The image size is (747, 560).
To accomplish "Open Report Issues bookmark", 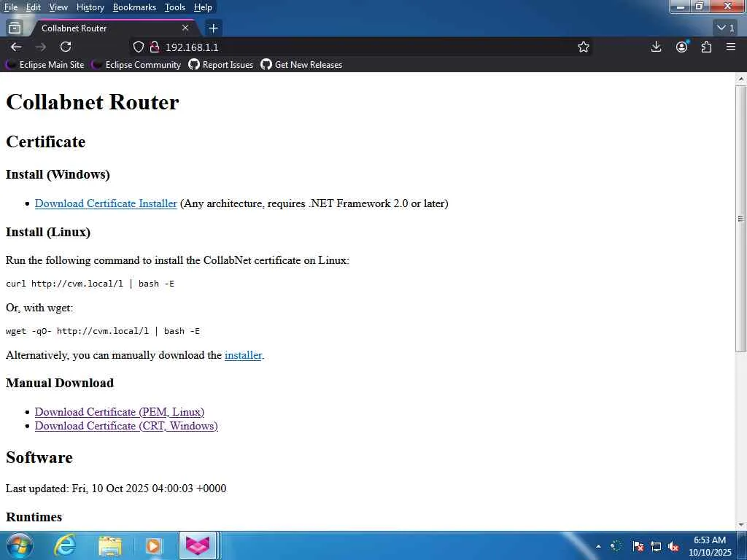I will tap(221, 65).
